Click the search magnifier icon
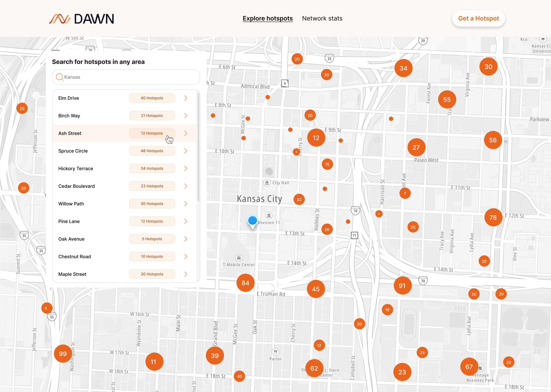The width and height of the screenshot is (551, 392). point(59,77)
